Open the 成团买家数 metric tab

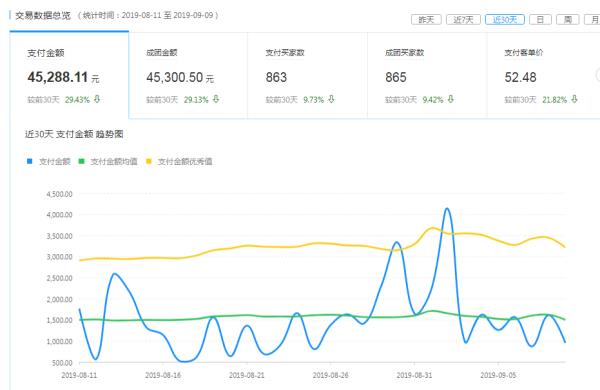pyautogui.click(x=427, y=75)
